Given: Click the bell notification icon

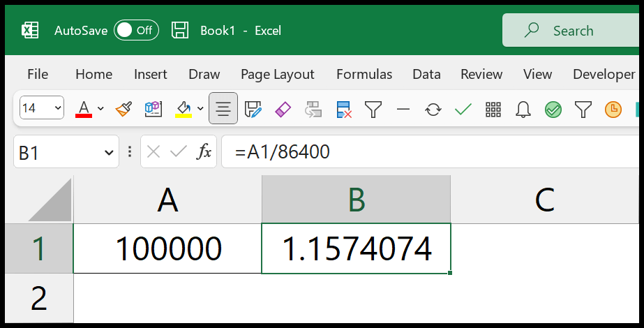Looking at the screenshot, I should click(x=523, y=110).
